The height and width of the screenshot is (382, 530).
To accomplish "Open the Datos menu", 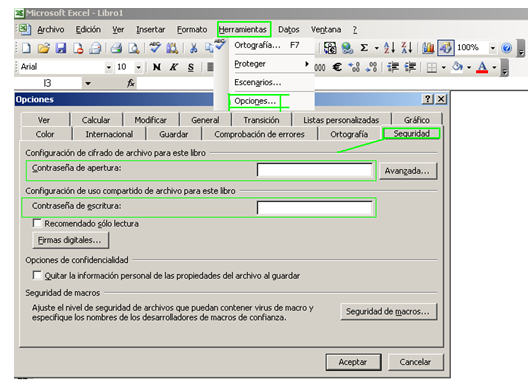I will [289, 30].
